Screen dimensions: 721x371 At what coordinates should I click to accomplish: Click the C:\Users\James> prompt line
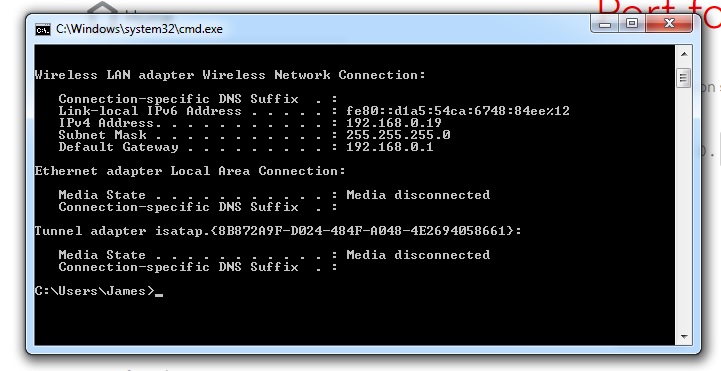click(95, 291)
